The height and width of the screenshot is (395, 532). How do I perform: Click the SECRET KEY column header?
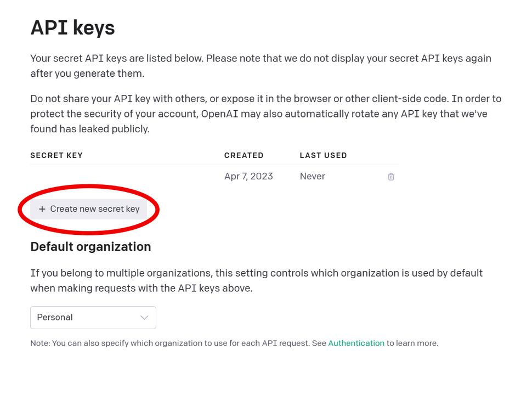(56, 155)
